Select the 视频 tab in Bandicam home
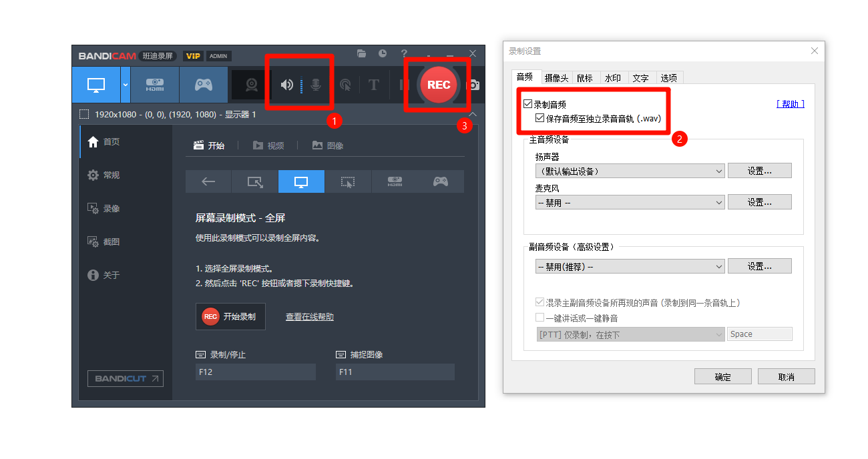 268,145
